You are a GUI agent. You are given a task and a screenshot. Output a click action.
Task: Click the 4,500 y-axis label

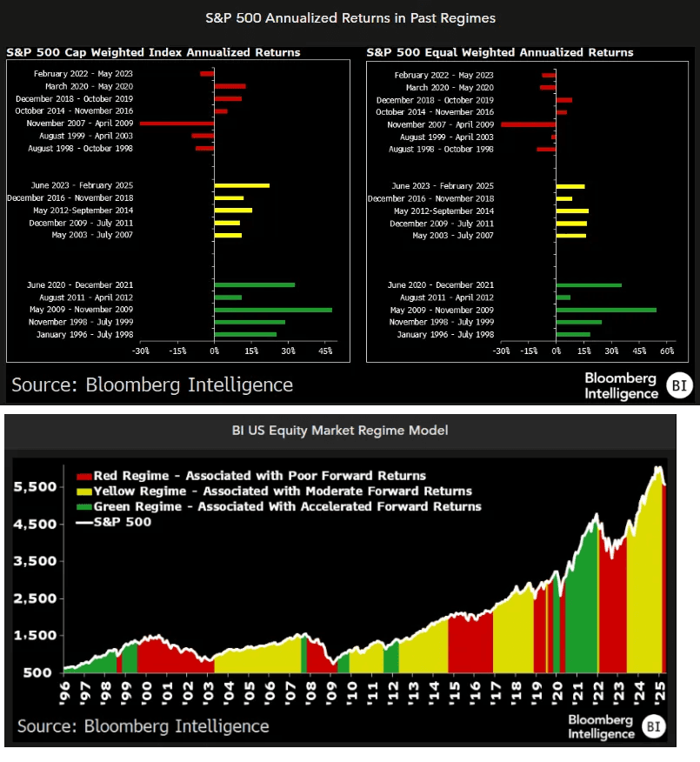click(35, 525)
